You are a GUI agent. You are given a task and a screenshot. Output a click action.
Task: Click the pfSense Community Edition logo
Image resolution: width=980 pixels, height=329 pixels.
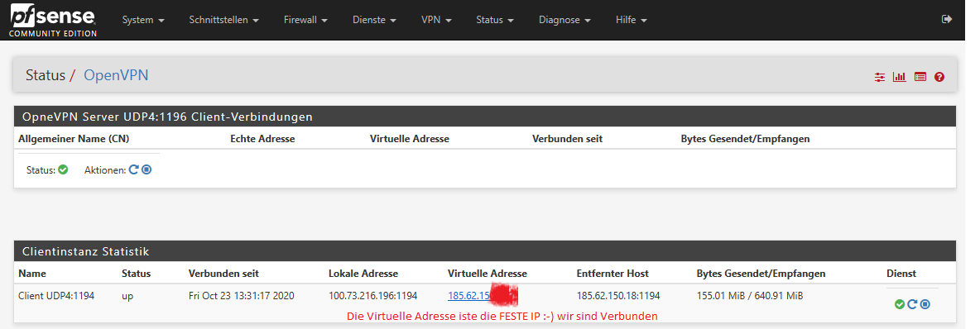[52, 19]
